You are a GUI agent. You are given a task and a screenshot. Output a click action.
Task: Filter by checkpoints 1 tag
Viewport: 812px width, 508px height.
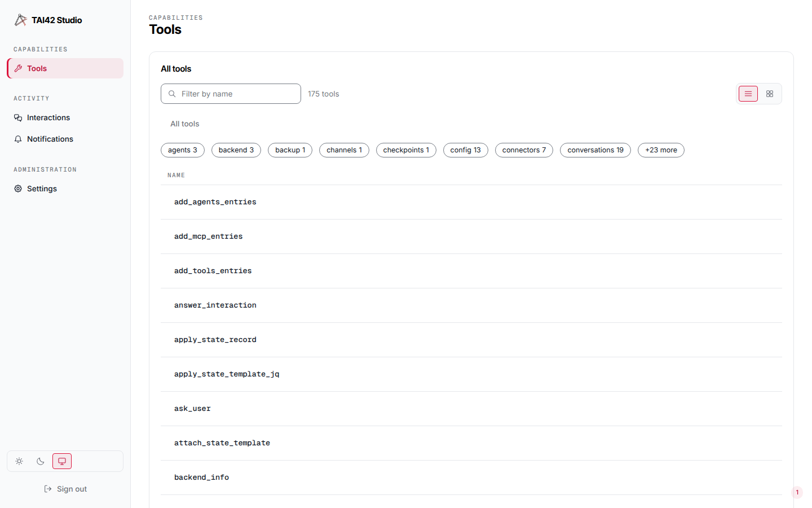tap(406, 150)
